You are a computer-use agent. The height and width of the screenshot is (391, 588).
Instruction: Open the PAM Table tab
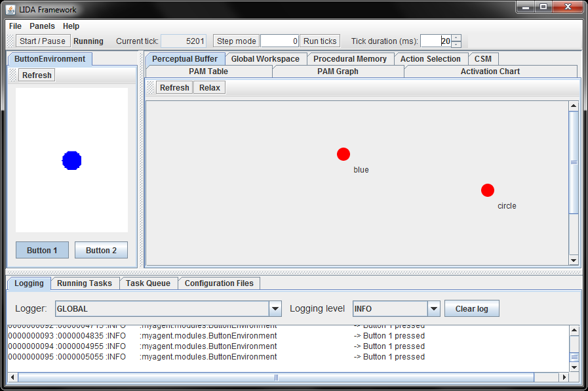pyautogui.click(x=208, y=72)
